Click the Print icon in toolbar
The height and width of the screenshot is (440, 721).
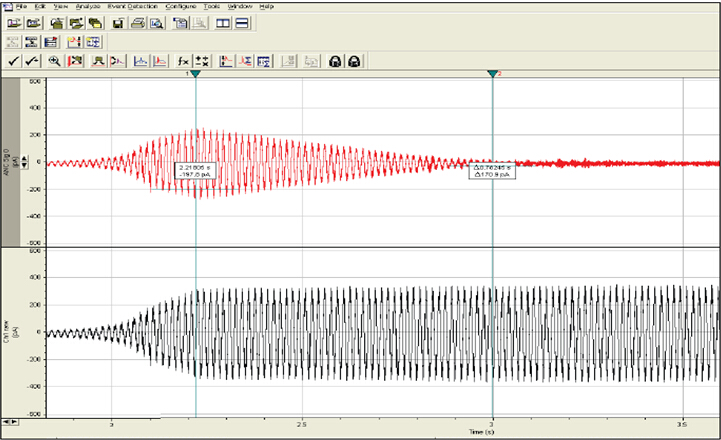pos(140,23)
